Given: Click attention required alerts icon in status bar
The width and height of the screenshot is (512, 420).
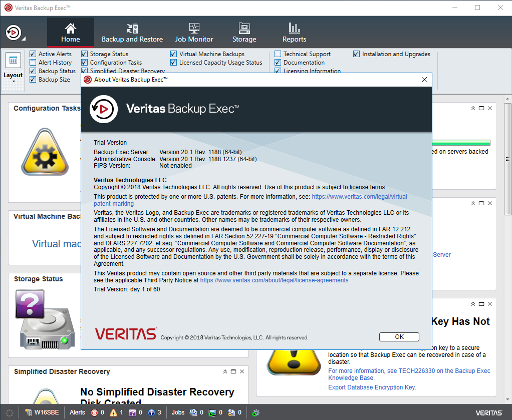Looking at the screenshot, I should [x=132, y=412].
